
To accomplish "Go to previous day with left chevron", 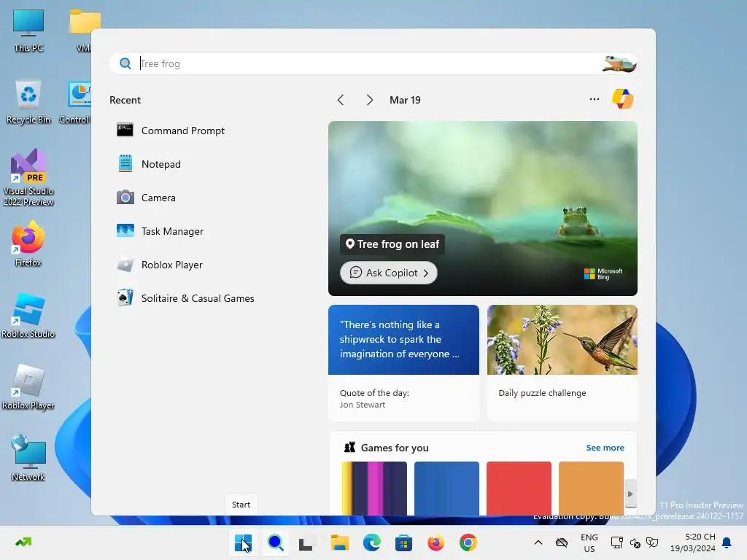I will pos(340,100).
